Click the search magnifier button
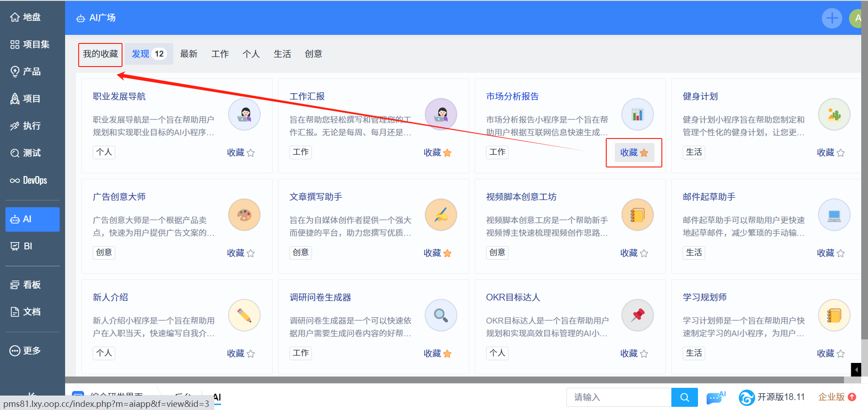Viewport: 868px width, 410px height. coord(684,397)
